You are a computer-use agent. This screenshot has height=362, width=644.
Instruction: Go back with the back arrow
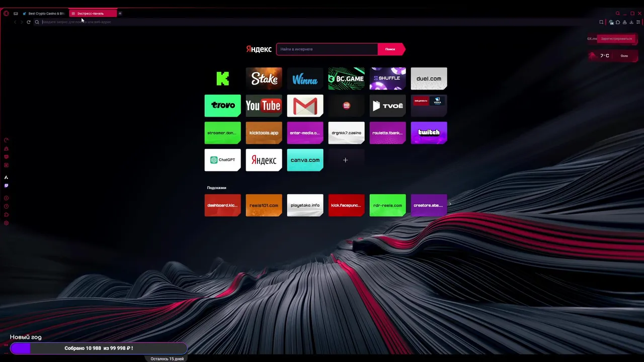point(15,22)
